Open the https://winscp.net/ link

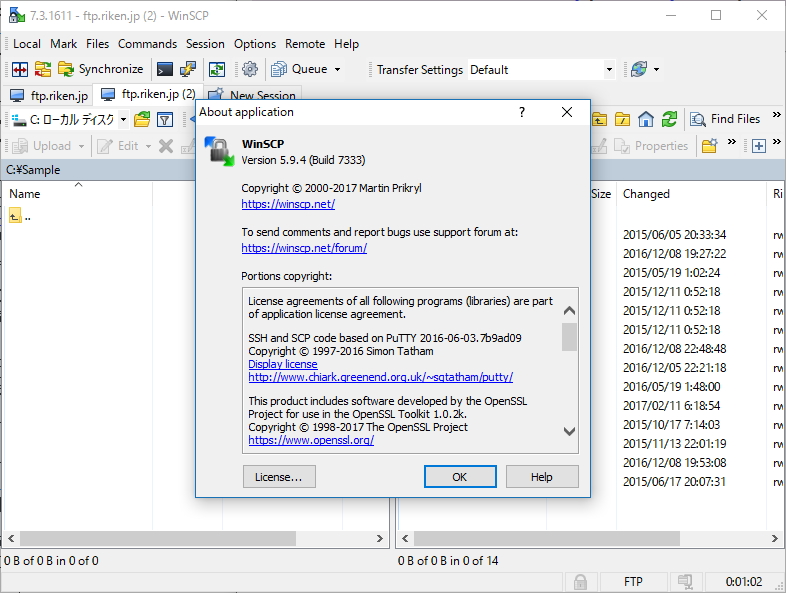(288, 204)
